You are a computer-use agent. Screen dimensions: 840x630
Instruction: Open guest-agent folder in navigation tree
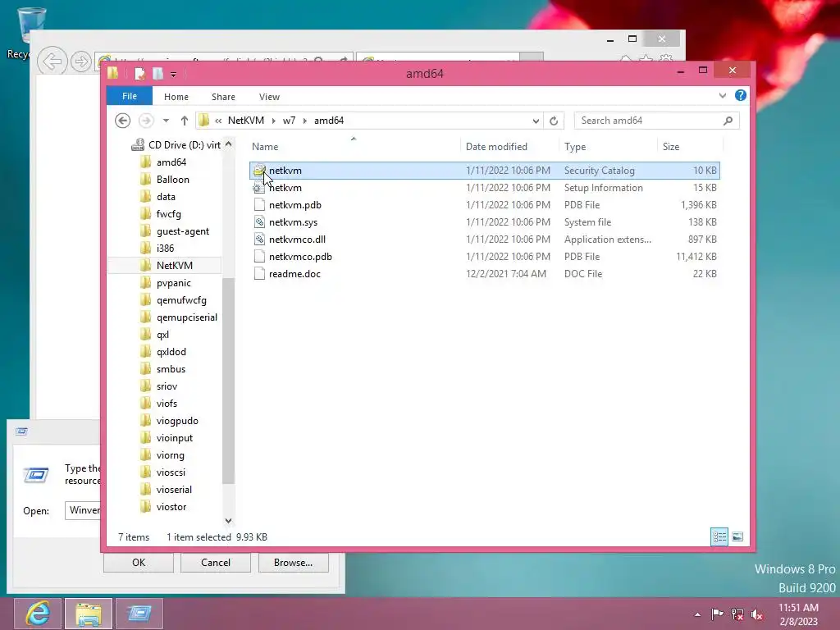pyautogui.click(x=183, y=231)
